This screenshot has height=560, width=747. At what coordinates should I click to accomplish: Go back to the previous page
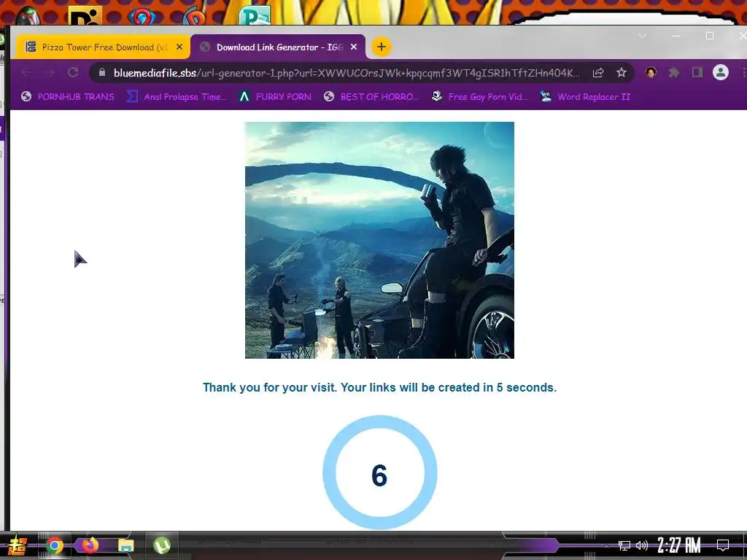(x=27, y=73)
